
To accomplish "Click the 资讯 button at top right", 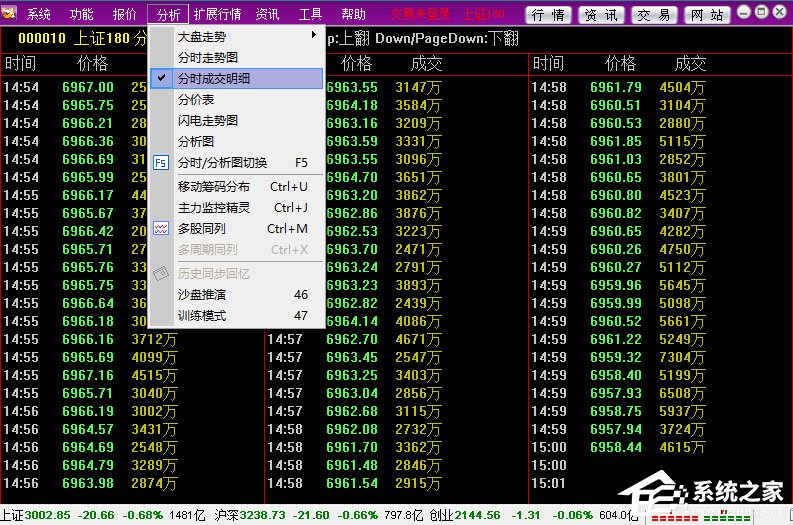I will 601,15.
